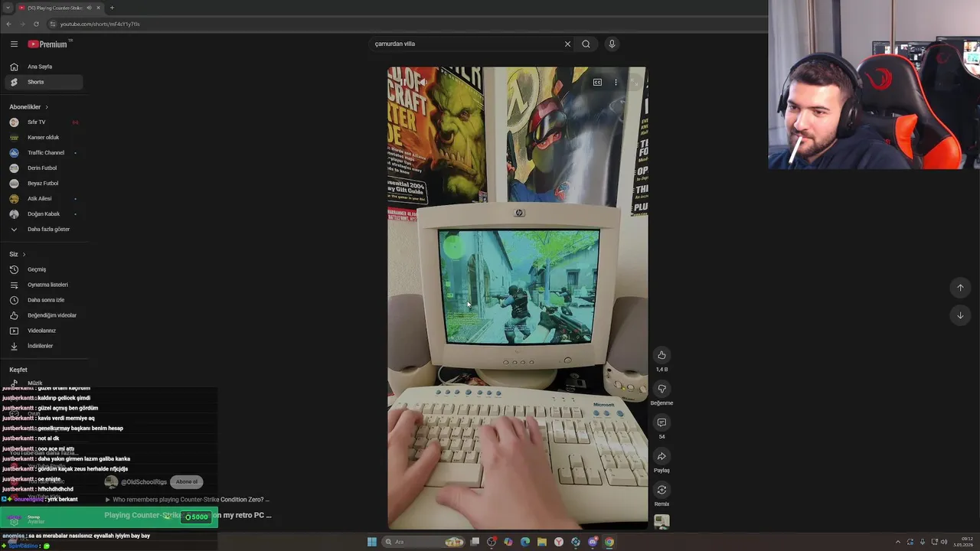The width and height of the screenshot is (980, 551).
Task: Go to next Short with down arrow
Action: pos(960,315)
